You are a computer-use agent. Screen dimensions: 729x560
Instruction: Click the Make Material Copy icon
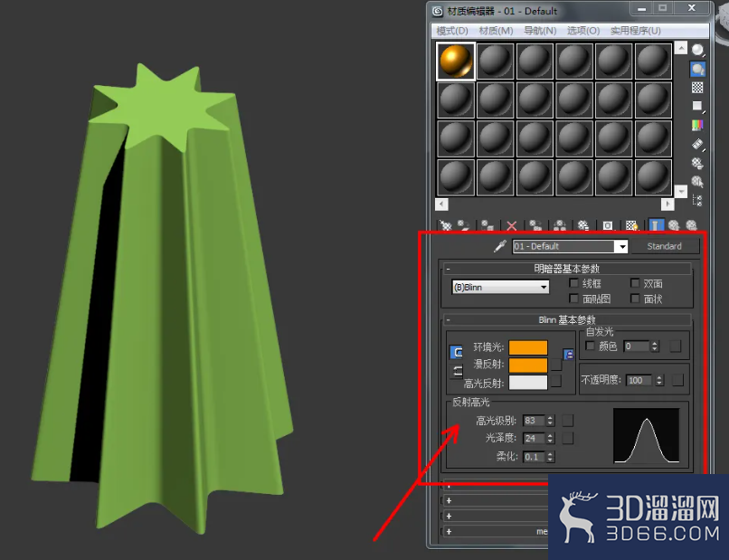535,225
